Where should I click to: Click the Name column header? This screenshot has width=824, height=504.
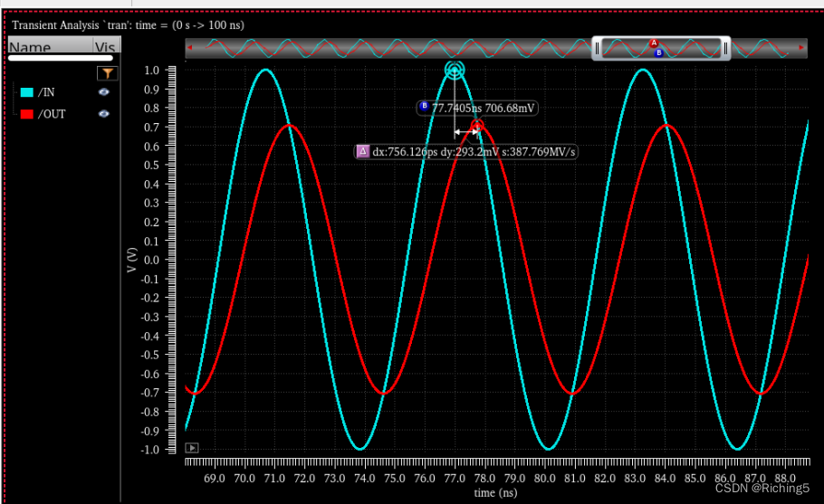click(51, 45)
